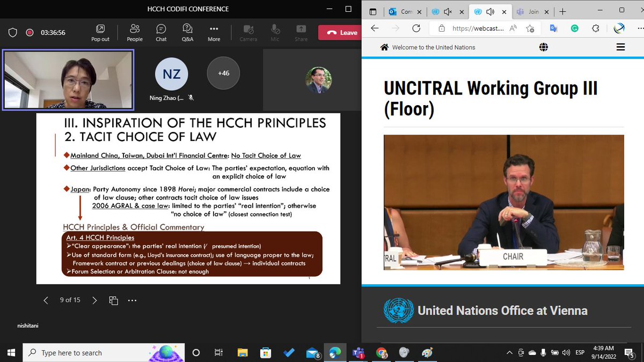This screenshot has height=362, width=644.
Task: Start Read aloud in Edge
Action: pyautogui.click(x=513, y=28)
